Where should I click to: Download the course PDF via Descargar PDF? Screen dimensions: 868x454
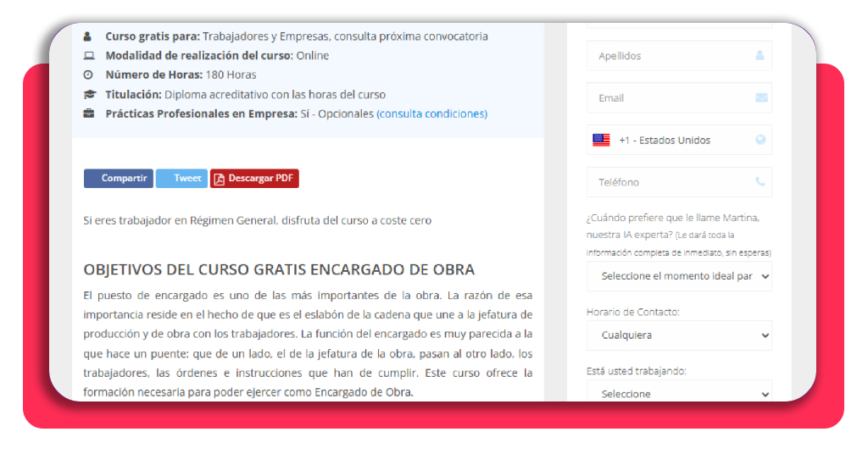[254, 179]
